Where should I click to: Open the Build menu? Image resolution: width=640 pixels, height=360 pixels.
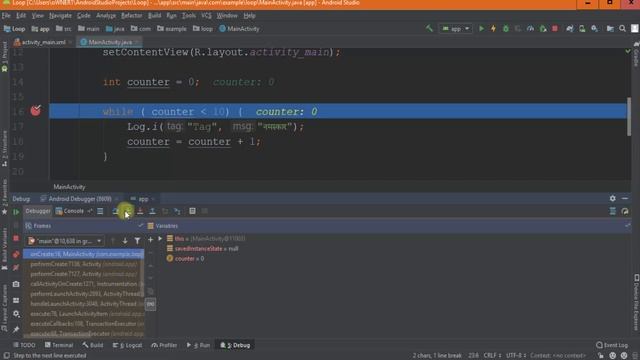pos(154,16)
